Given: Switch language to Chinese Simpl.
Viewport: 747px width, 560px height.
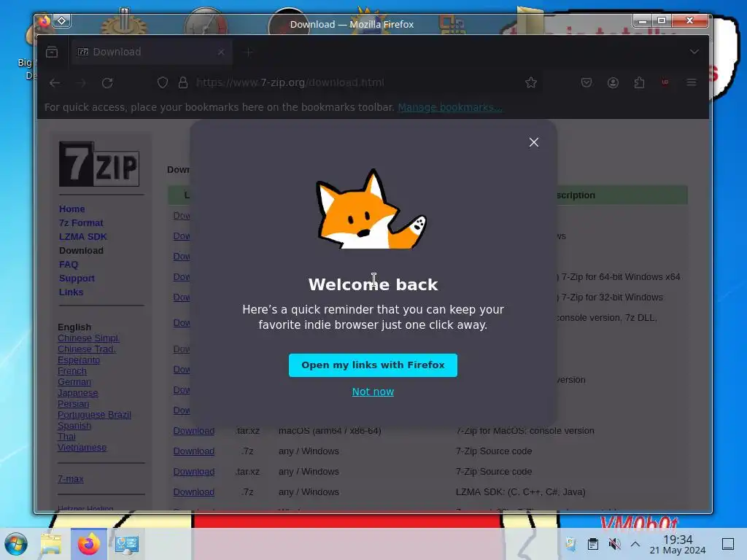Looking at the screenshot, I should click(x=88, y=338).
